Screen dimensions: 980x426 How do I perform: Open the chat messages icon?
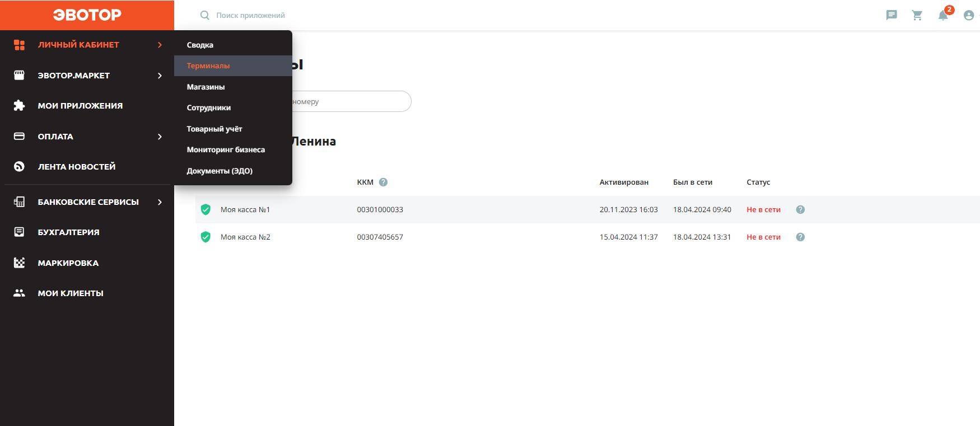892,15
